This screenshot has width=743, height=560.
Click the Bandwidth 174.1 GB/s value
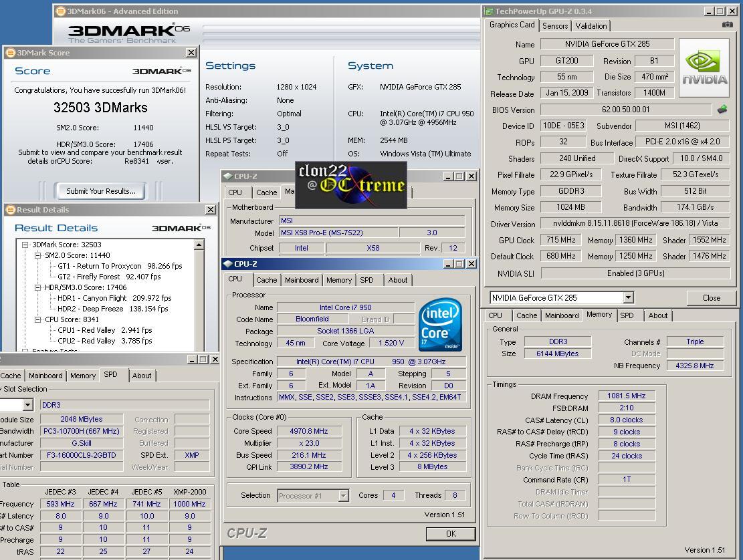[x=695, y=207]
